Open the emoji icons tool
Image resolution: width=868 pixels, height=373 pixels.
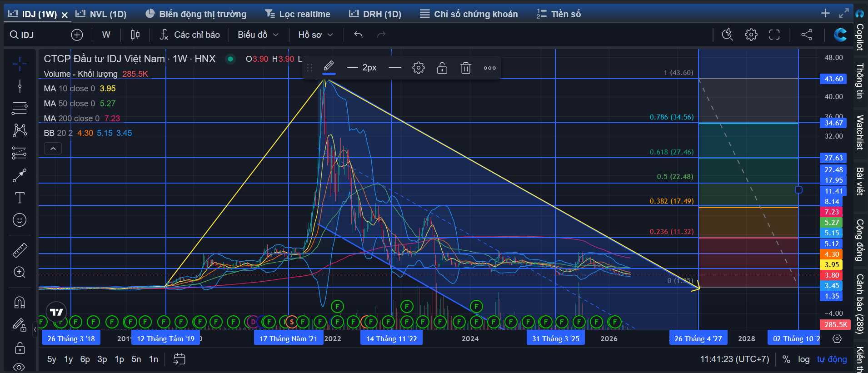(x=20, y=220)
